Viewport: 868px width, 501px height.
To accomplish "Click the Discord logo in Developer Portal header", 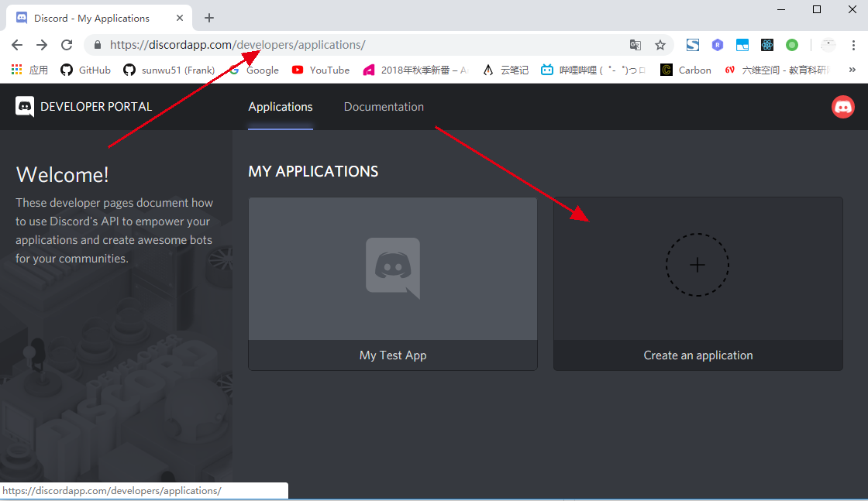I will click(x=25, y=107).
